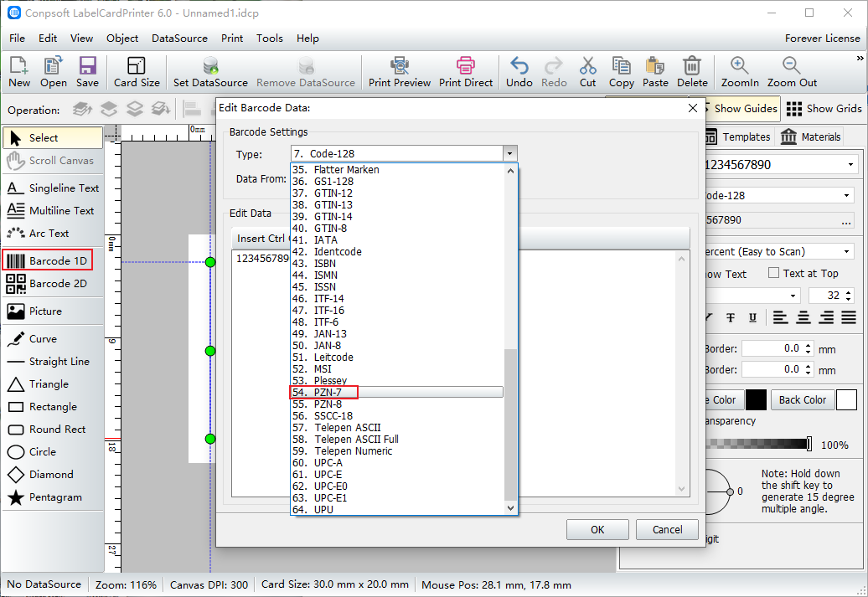Screen dimensions: 868x597
Task: Choose the Diamond shape tool
Action: [53, 475]
